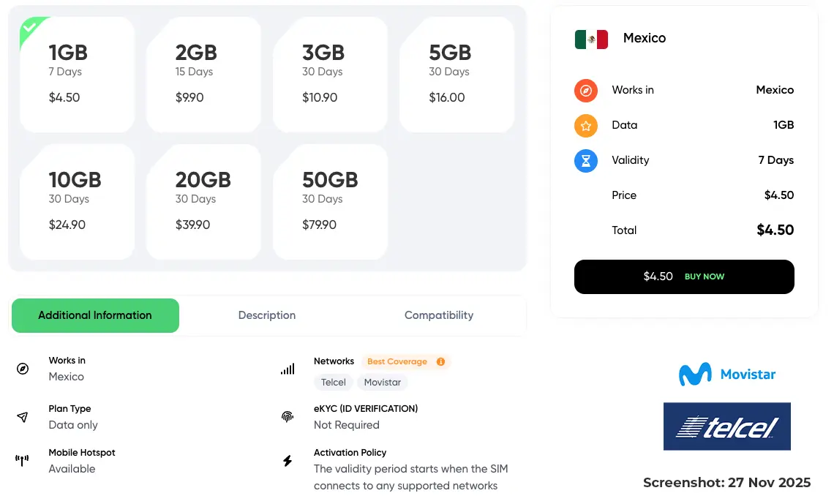Click the Telcel logo image
This screenshot has width=834, height=504.
(727, 426)
